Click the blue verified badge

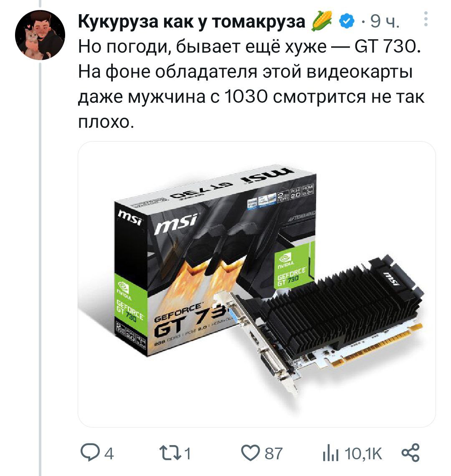[347, 21]
